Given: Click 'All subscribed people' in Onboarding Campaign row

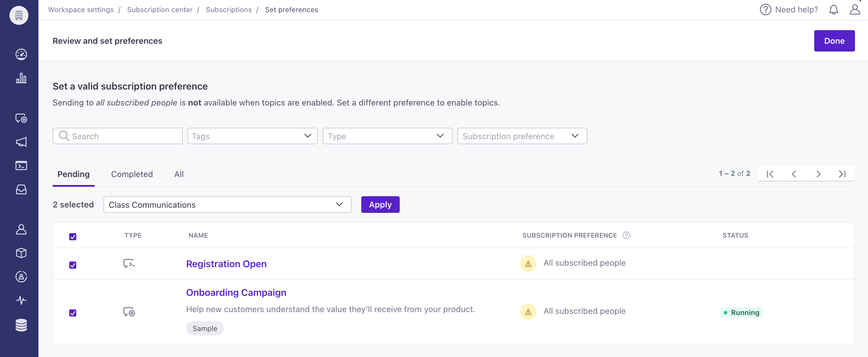Looking at the screenshot, I should coord(584,311).
